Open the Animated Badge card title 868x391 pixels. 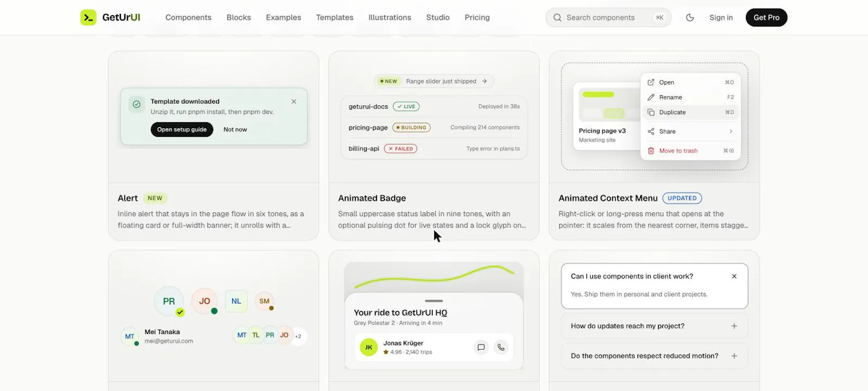(372, 198)
